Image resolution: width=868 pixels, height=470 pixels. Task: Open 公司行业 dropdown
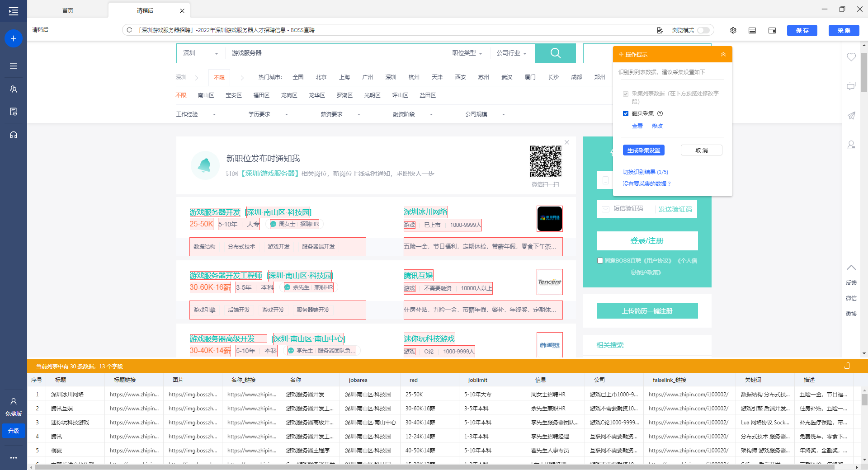[511, 53]
